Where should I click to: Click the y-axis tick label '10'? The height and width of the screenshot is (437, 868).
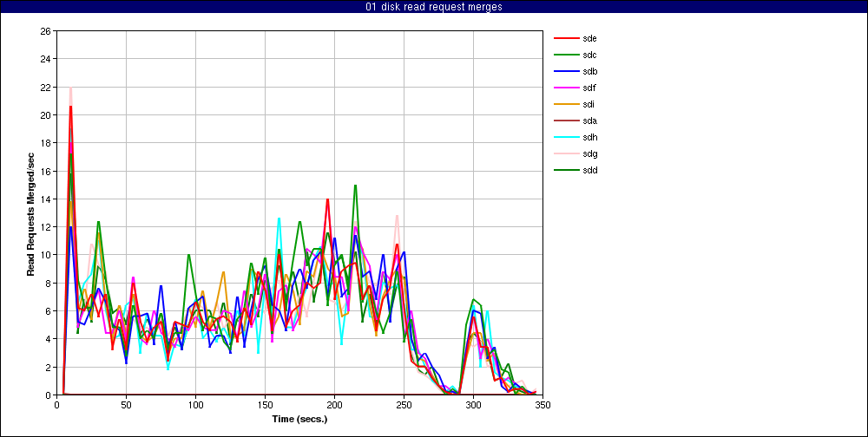pos(46,255)
